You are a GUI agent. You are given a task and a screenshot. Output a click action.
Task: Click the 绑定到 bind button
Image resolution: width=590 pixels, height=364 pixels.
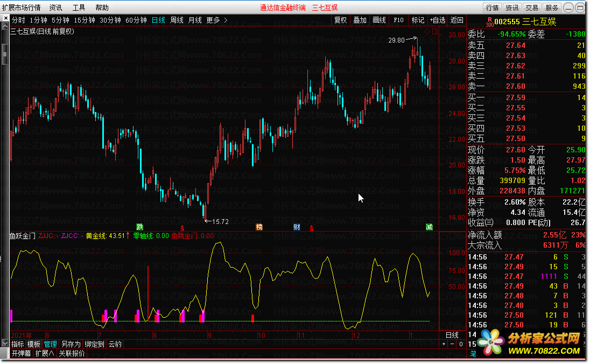94,344
